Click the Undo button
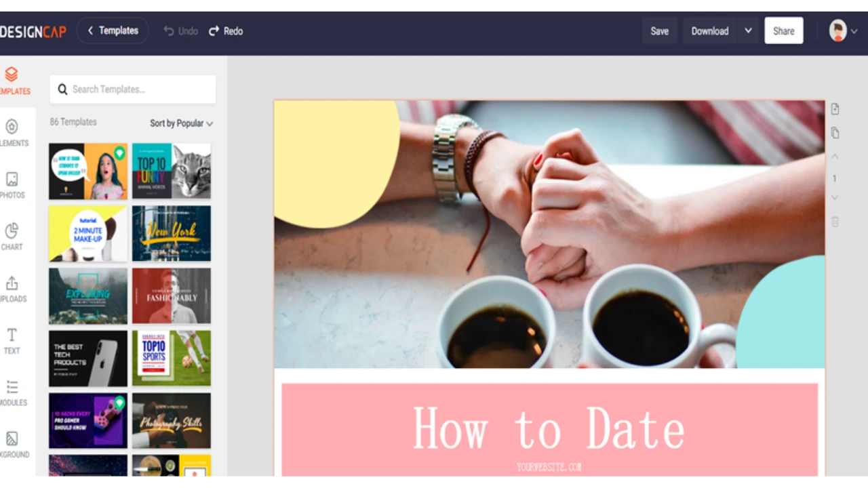This screenshot has height=488, width=868. [181, 31]
